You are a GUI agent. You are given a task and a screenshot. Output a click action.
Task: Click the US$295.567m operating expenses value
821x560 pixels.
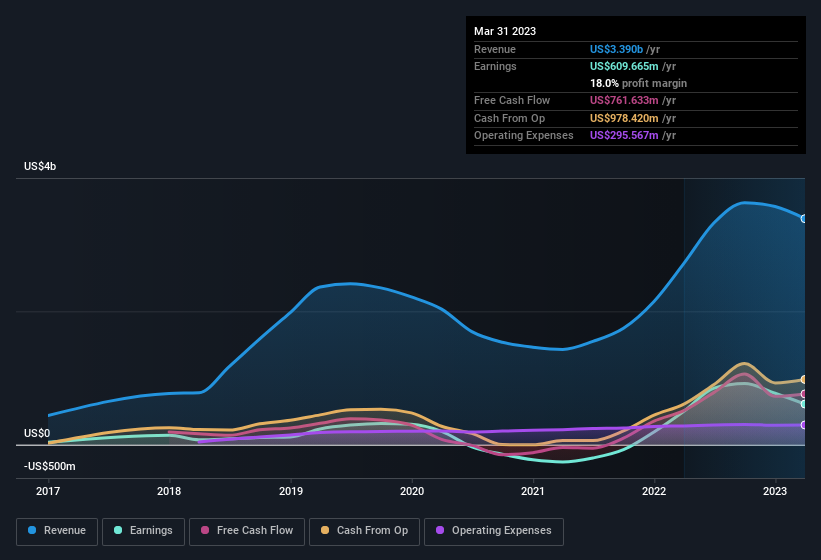pos(624,136)
